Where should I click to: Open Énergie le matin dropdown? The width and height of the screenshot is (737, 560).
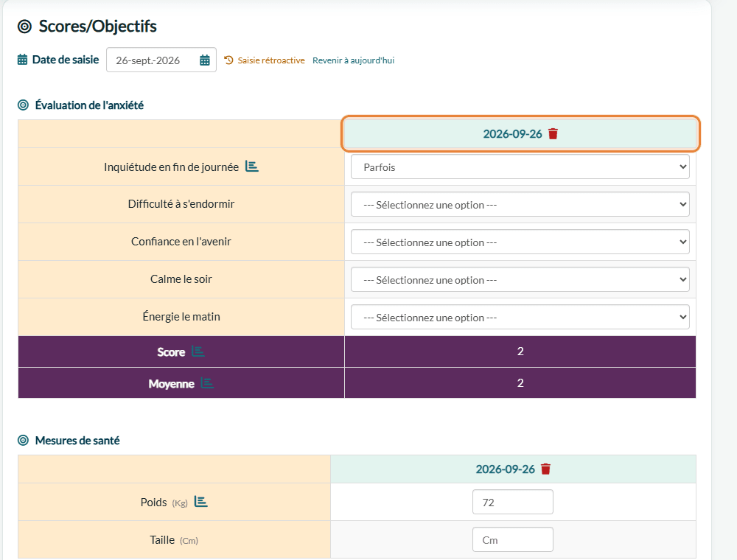520,317
